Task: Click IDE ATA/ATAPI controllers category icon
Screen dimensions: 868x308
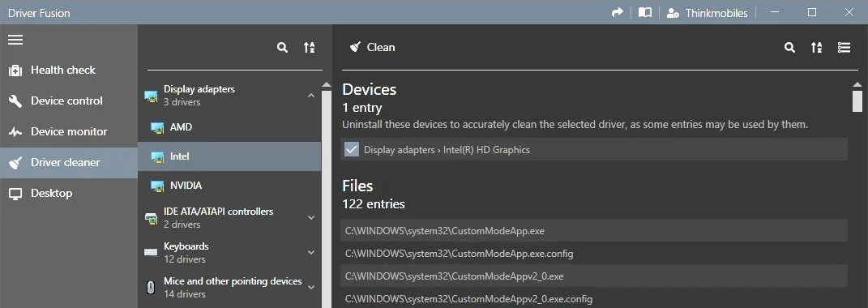Action: [151, 218]
